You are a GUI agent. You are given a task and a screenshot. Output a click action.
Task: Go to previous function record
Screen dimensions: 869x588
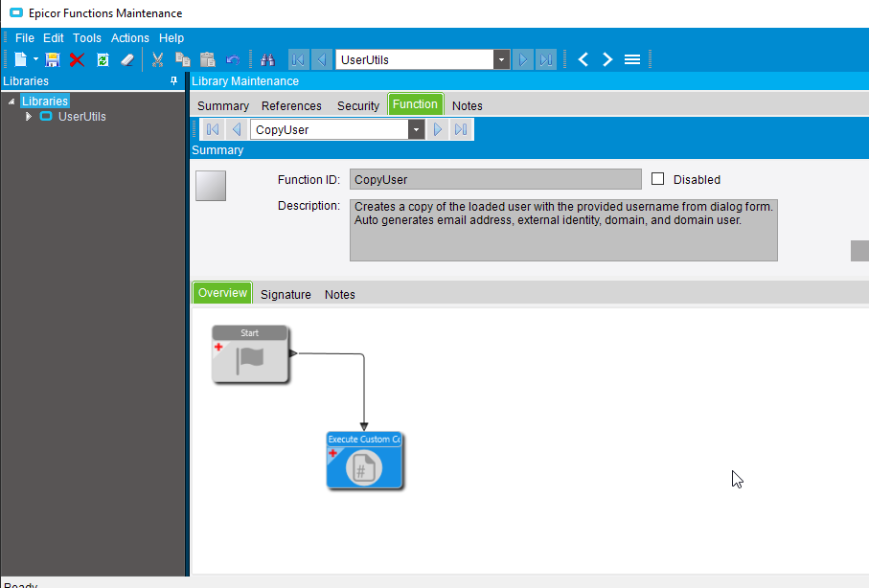(x=237, y=129)
